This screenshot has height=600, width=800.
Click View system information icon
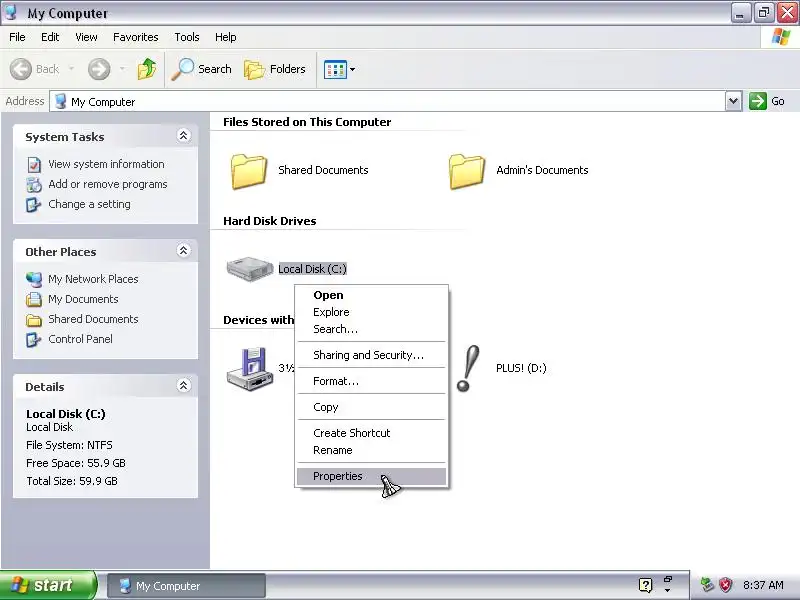[x=34, y=165]
